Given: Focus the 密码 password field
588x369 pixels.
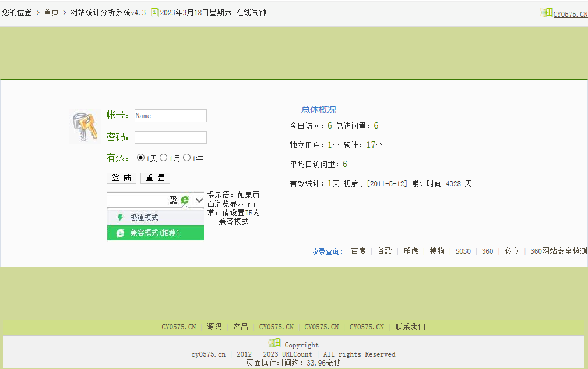Looking at the screenshot, I should point(171,137).
